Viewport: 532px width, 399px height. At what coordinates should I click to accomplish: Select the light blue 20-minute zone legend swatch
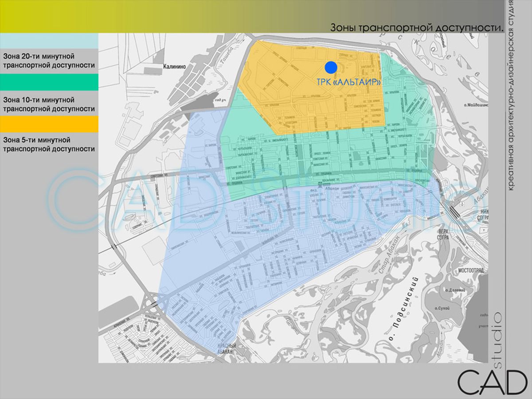[x=49, y=41]
